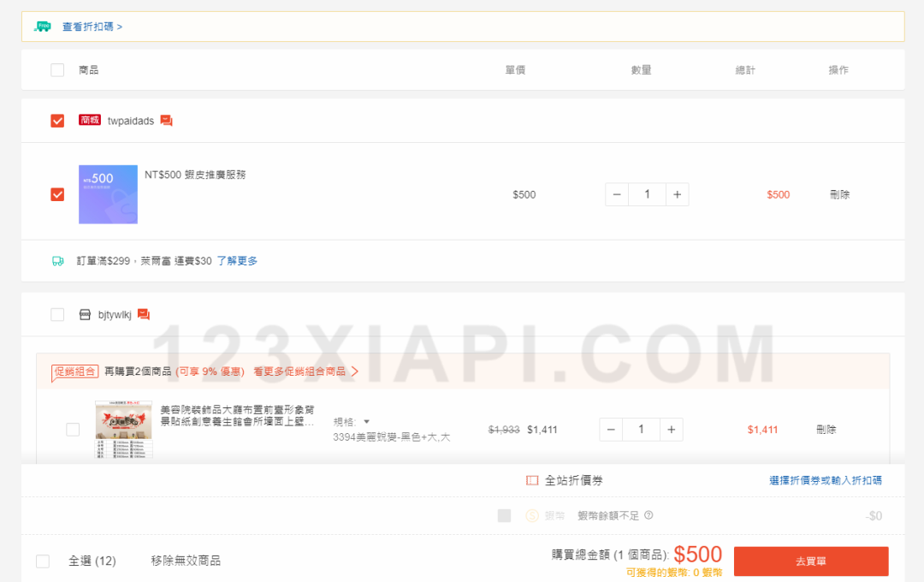Screen dimensions: 924x582
Task: Open 看更多促銷組合商品 link
Action: [x=299, y=371]
